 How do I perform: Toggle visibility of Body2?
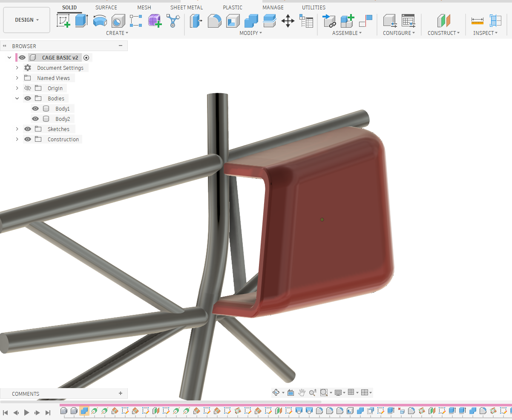pyautogui.click(x=36, y=119)
